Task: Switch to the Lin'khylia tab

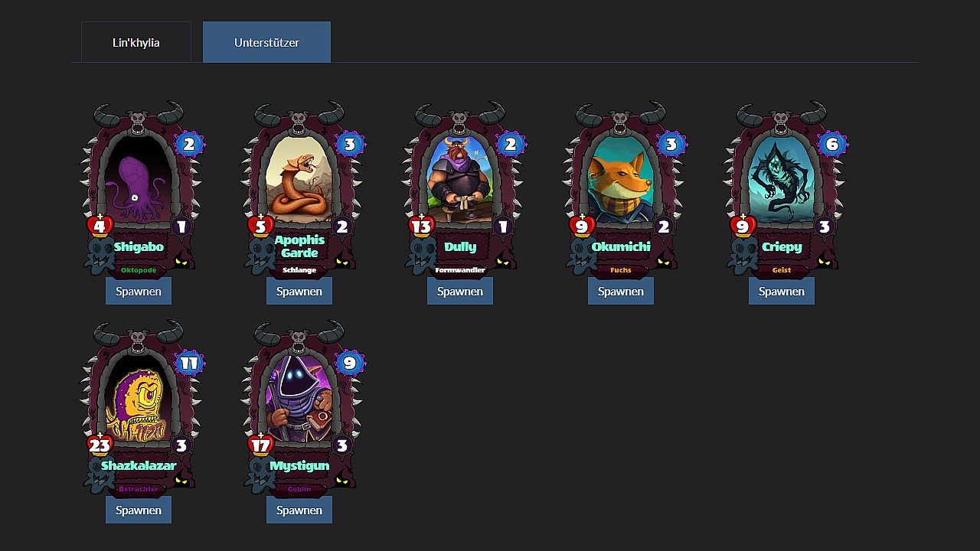Action: tap(136, 42)
